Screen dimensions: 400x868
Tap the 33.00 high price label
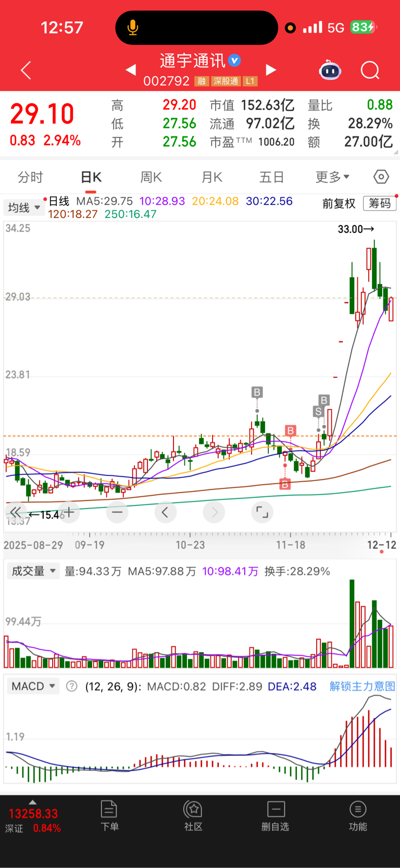click(356, 229)
